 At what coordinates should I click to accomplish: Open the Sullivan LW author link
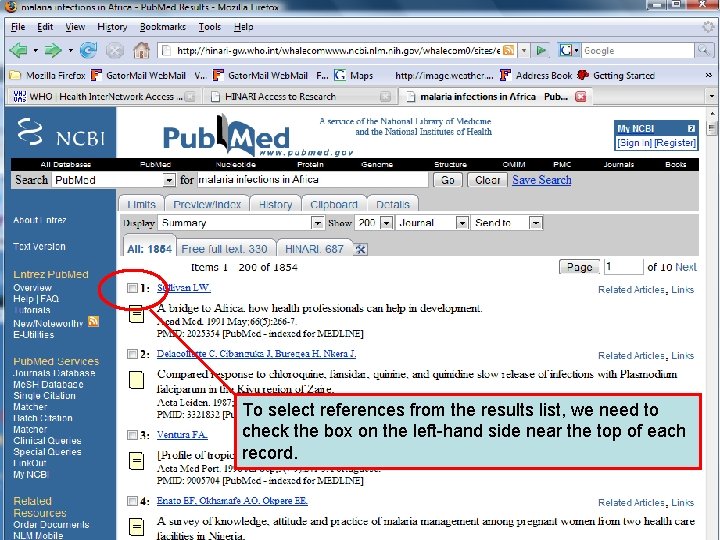click(184, 288)
